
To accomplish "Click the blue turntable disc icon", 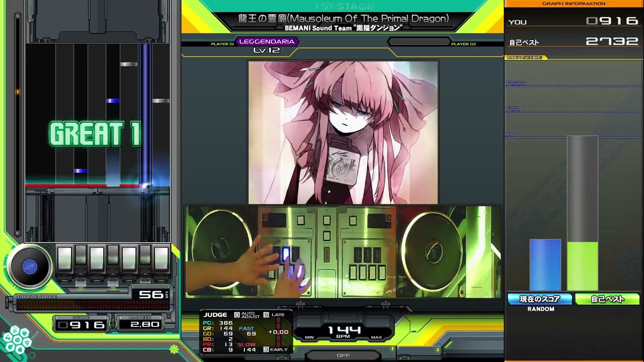I will (x=30, y=266).
